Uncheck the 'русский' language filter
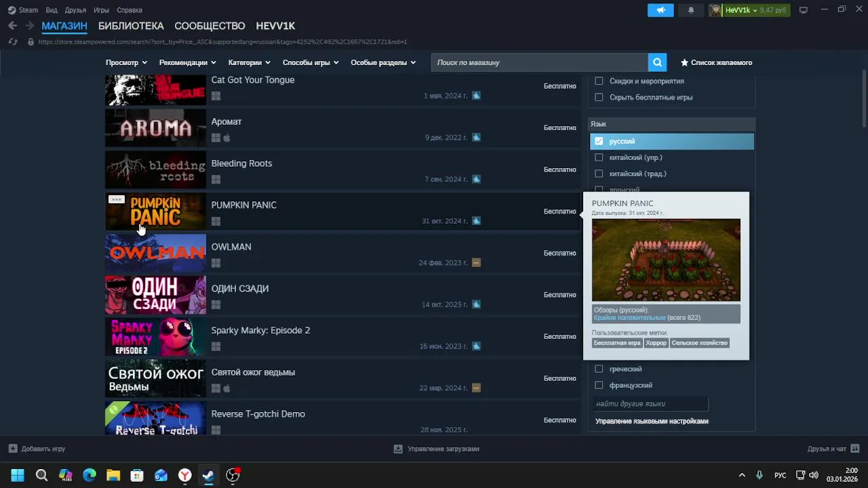868x488 pixels. (599, 141)
